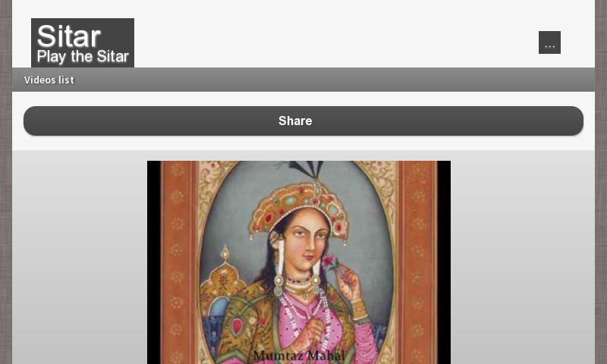Open the Videos list header
Image resolution: width=607 pixels, height=364 pixels.
[x=49, y=80]
